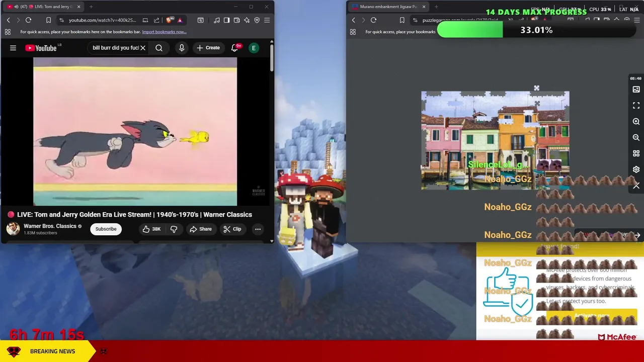The height and width of the screenshot is (362, 644).
Task: Zoom in on the jigsaw puzzle
Action: [x=636, y=122]
